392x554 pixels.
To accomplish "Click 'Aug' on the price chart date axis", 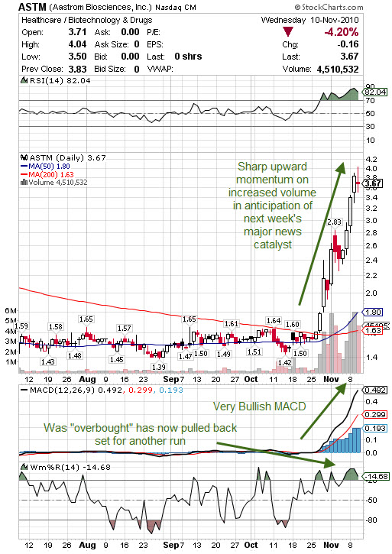I will pos(87,380).
